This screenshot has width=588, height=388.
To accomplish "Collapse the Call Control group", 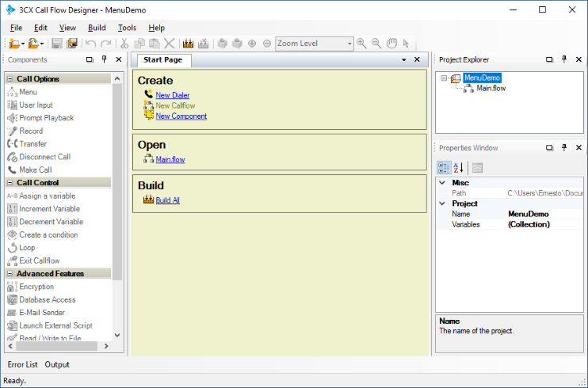I will click(10, 183).
